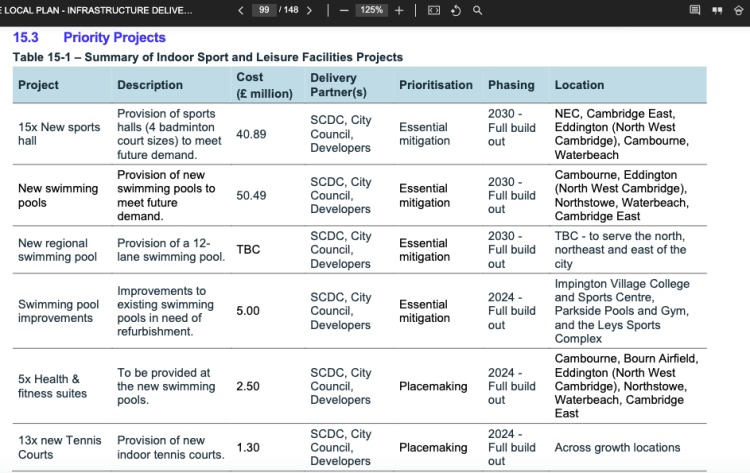Zoom out with the minus icon
The height and width of the screenshot is (473, 750).
click(342, 10)
